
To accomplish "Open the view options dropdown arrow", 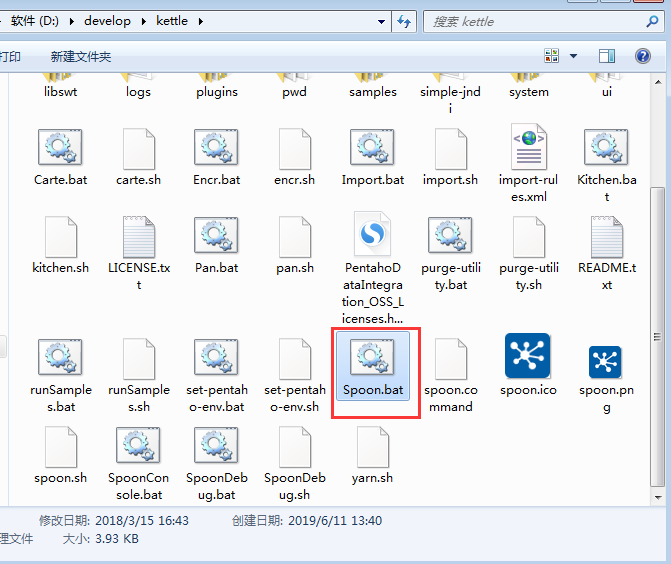I will click(573, 56).
